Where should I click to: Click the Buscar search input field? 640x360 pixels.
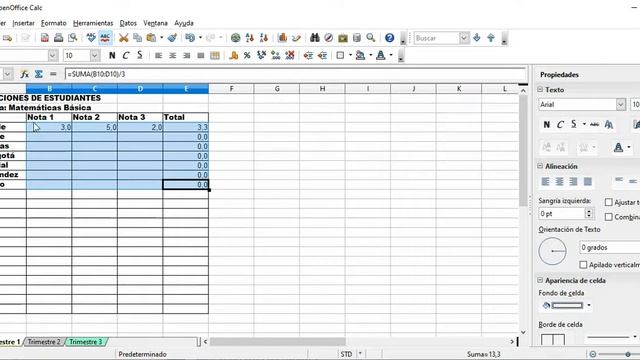[x=437, y=38]
